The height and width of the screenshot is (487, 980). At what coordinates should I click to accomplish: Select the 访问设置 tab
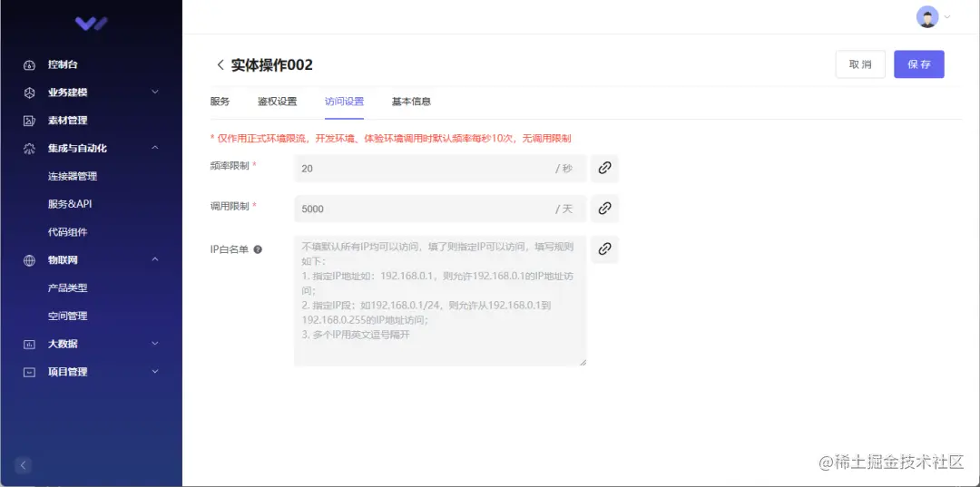coord(345,102)
